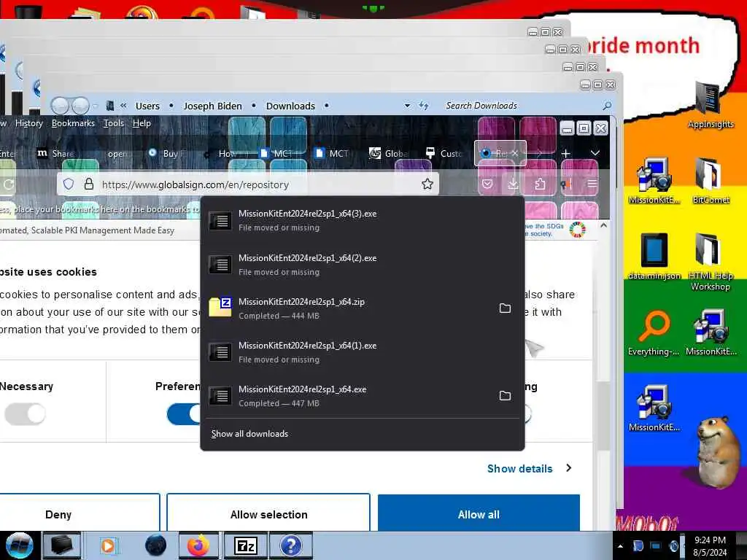Click the media player taskbar icon

tap(108, 545)
